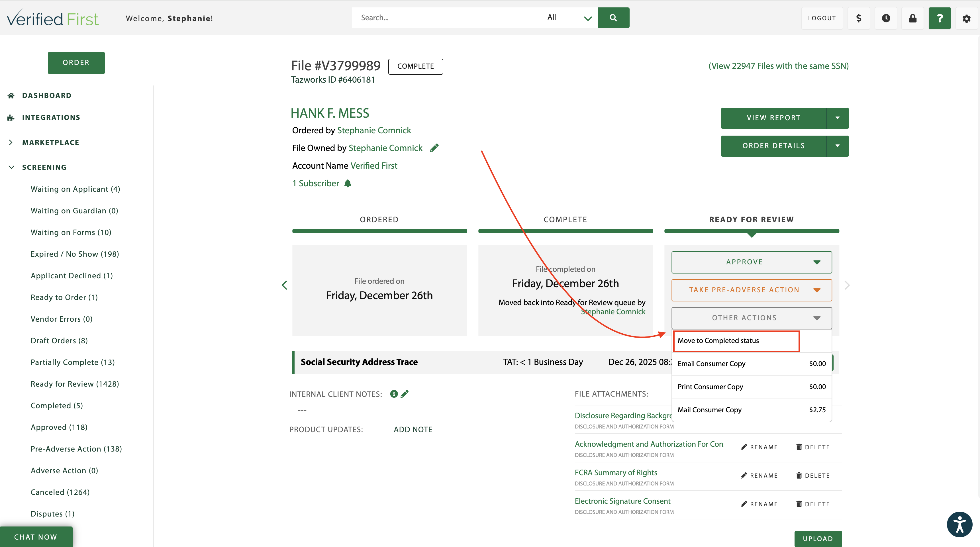Screen dimensions: 980x547
Task: Click the subscriber bell icon
Action: pos(348,183)
